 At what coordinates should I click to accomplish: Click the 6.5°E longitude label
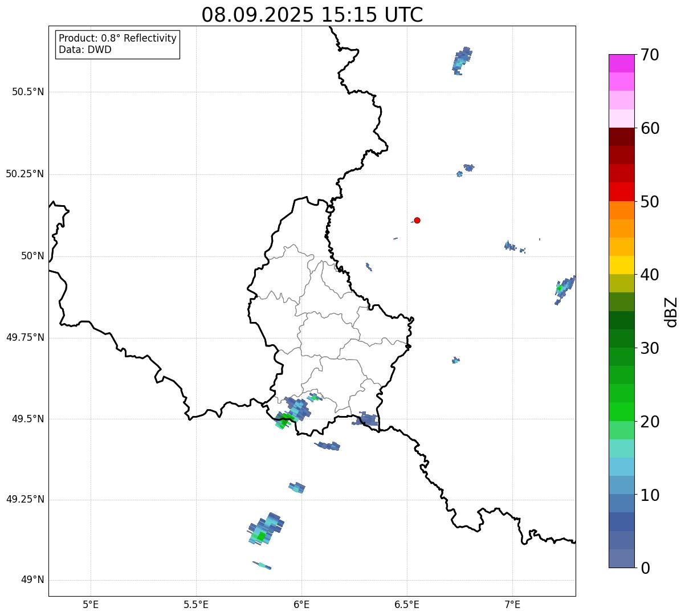pos(407,604)
